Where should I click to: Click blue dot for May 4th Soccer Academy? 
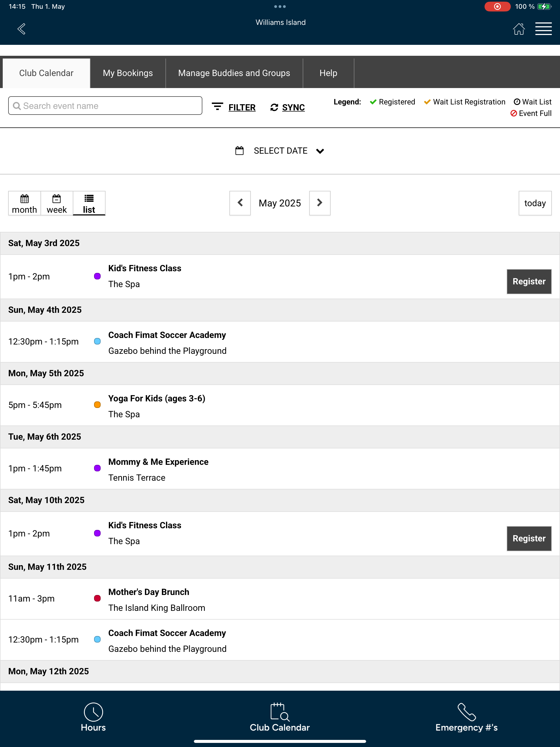coord(97,342)
